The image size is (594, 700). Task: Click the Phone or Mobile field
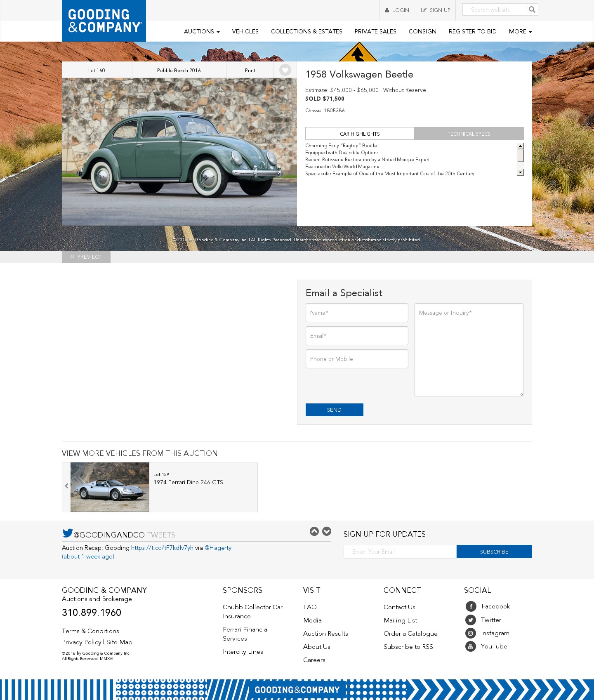(x=357, y=359)
